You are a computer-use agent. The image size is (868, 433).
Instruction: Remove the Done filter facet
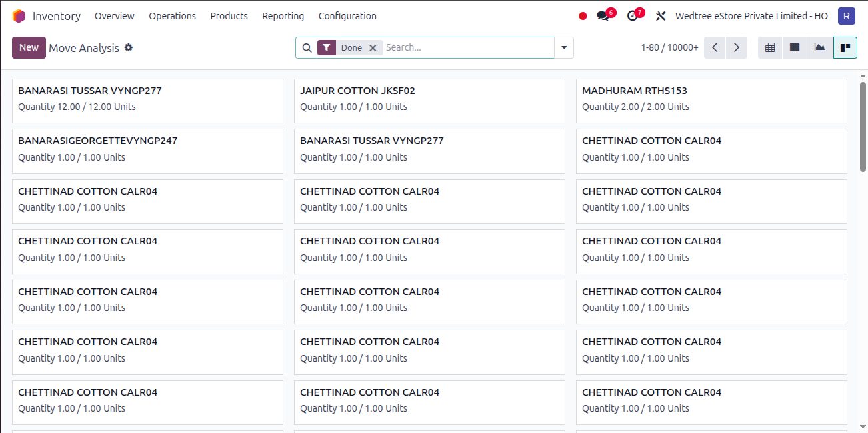[373, 48]
